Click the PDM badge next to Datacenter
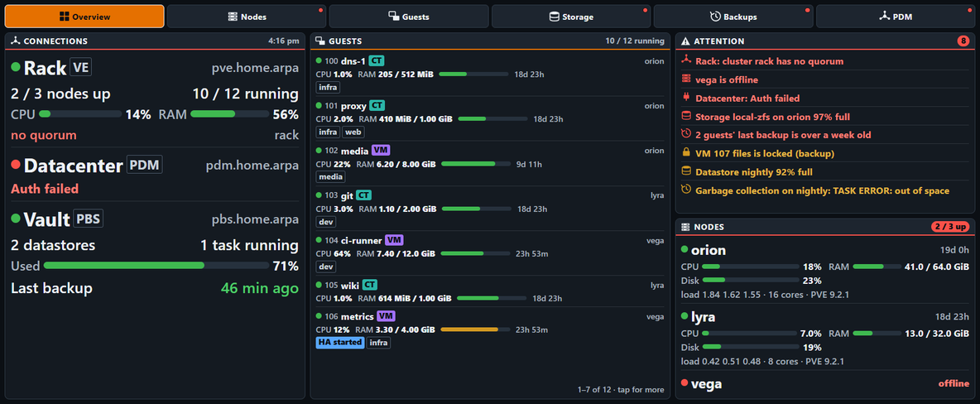The width and height of the screenshot is (980, 404). (x=144, y=165)
